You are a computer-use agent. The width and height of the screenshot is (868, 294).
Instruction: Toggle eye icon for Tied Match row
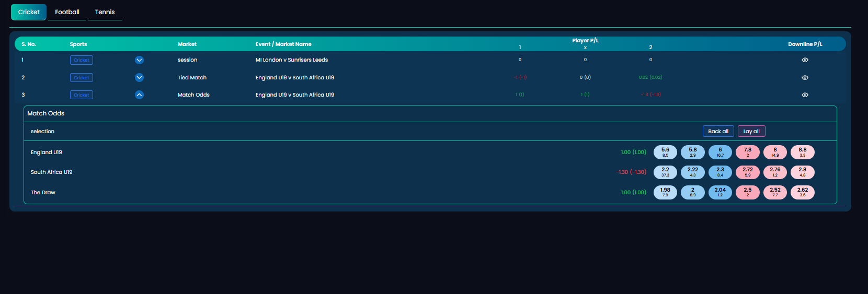tap(805, 78)
